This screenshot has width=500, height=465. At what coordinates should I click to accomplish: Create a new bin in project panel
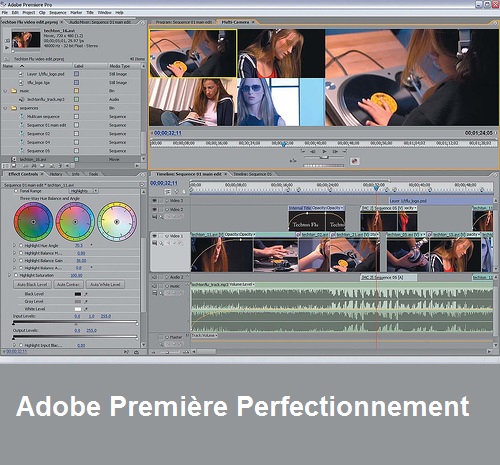pos(43,166)
